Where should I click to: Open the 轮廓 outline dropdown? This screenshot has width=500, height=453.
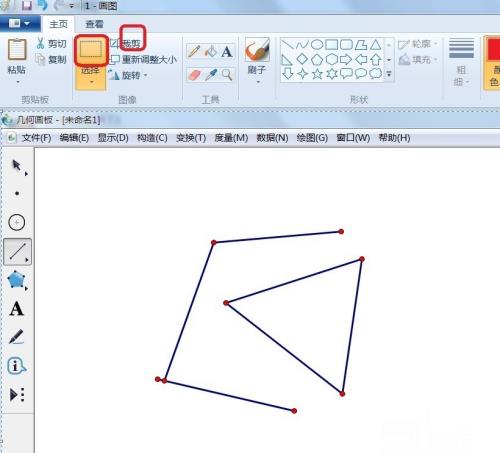click(418, 44)
